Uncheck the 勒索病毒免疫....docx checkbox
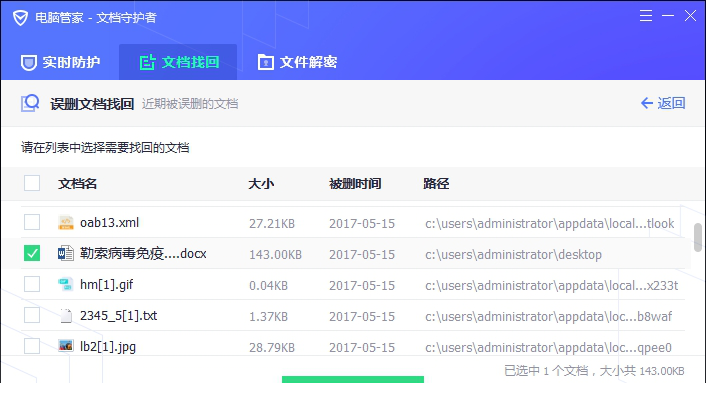Image resolution: width=706 pixels, height=398 pixels. (x=32, y=253)
